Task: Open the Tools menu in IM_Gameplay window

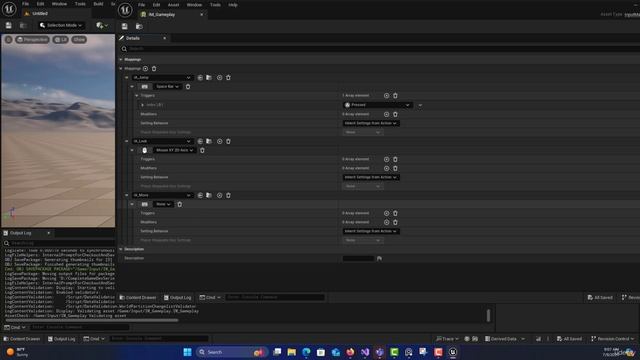Action: coord(215,5)
